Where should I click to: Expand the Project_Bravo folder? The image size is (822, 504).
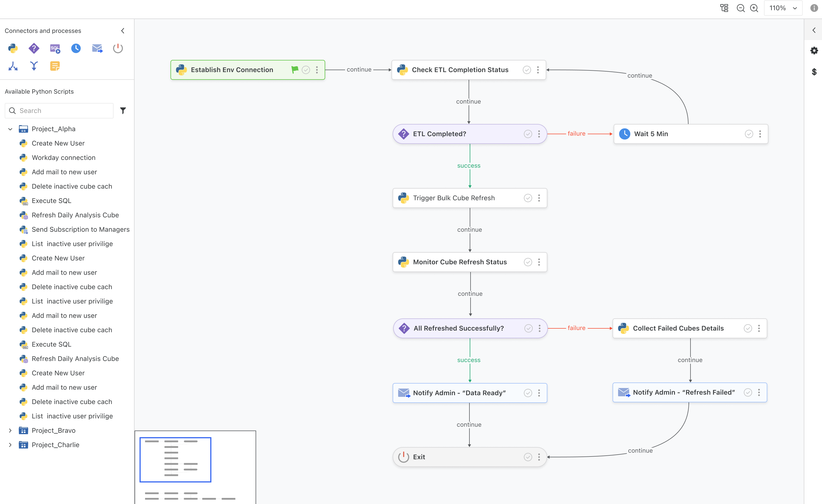tap(10, 431)
